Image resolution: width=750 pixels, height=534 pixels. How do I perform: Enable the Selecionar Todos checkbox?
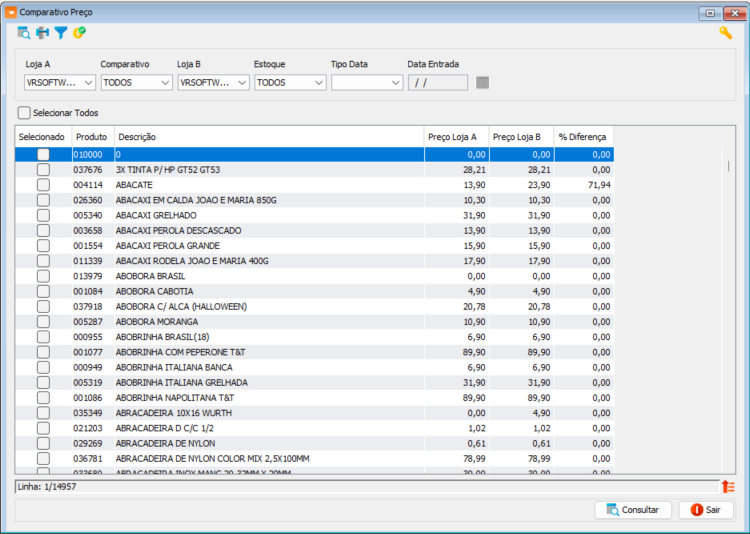coord(24,113)
